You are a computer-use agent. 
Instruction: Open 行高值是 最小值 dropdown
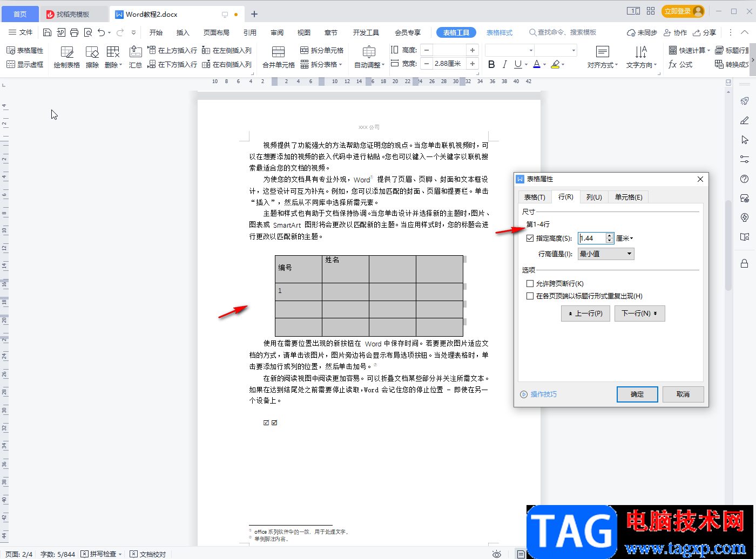(x=606, y=254)
